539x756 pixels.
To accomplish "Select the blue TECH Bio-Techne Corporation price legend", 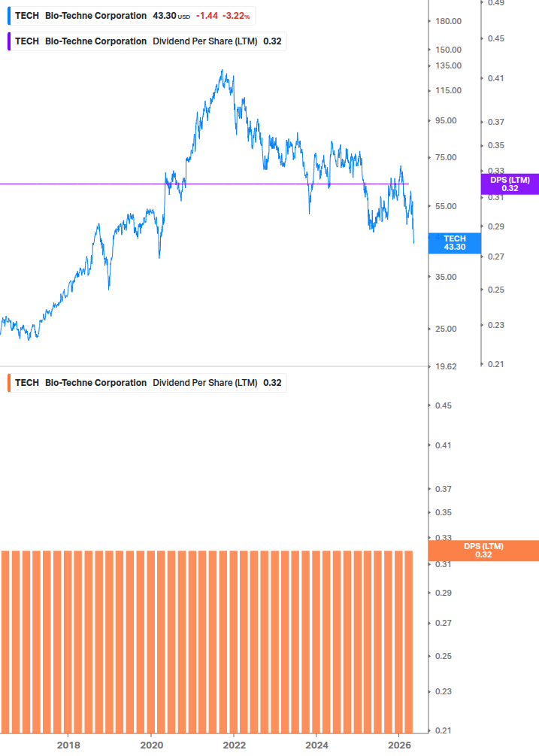I will click(x=132, y=16).
